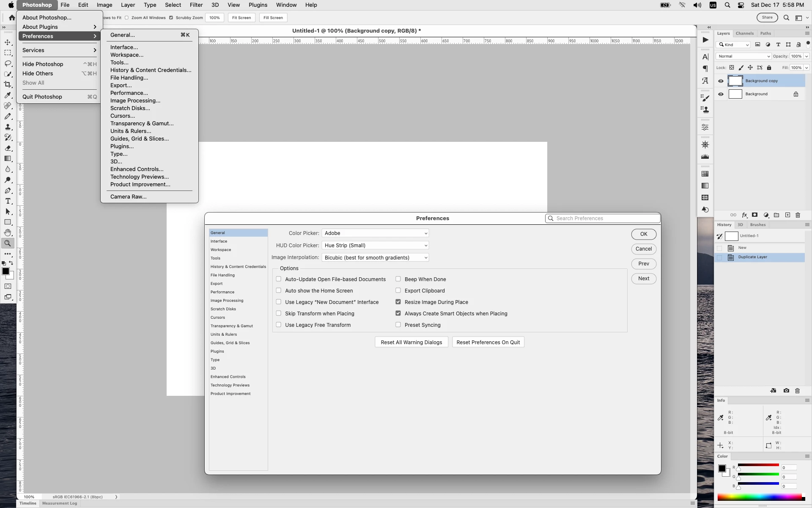Open the Normal blend mode dropdown

coord(743,56)
